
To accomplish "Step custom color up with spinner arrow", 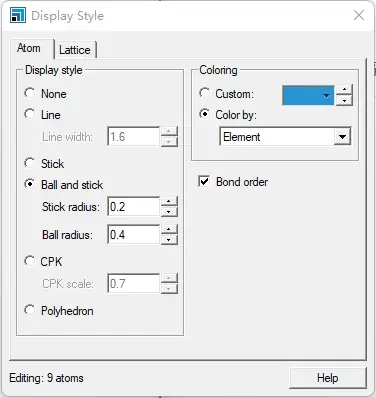I will point(344,90).
